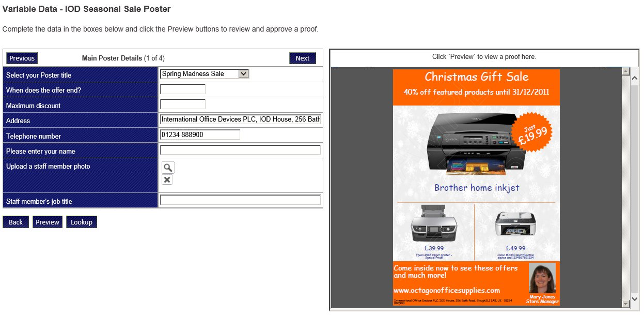Click the 'Click Preview to view a proof here' text
644x315 pixels.
[484, 56]
